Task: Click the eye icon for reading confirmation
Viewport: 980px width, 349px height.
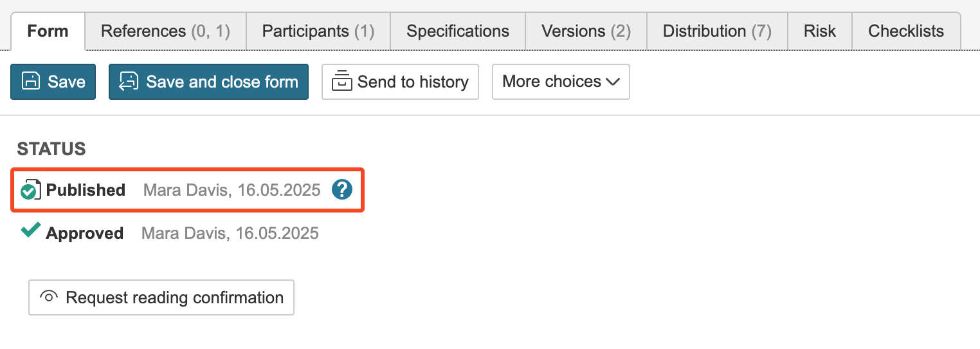Action: [48, 297]
